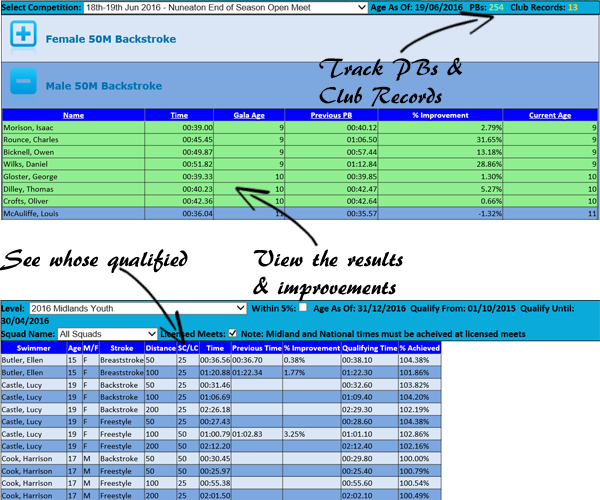Untick the Licensed Meets checkbox

[x=233, y=333]
